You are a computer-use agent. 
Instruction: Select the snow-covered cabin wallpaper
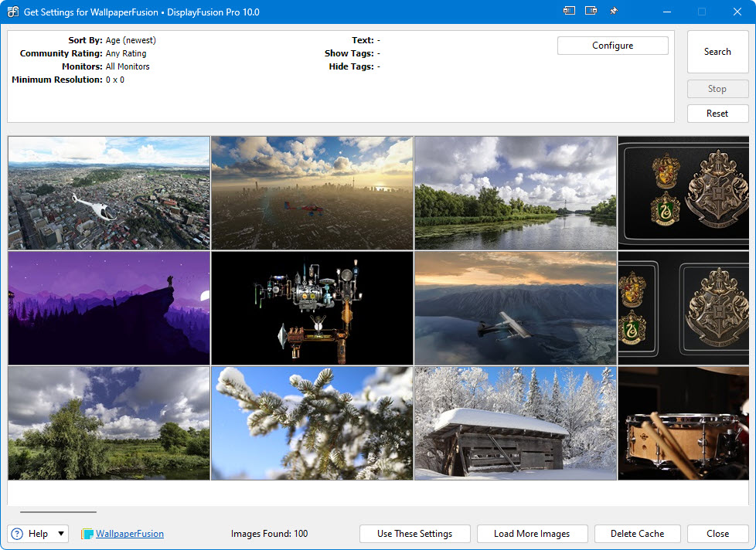(516, 423)
